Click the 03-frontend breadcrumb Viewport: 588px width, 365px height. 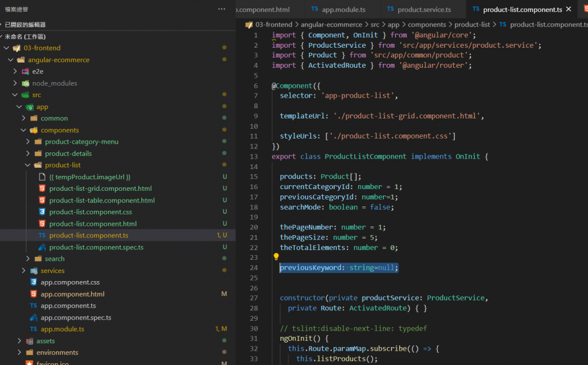[x=274, y=25]
